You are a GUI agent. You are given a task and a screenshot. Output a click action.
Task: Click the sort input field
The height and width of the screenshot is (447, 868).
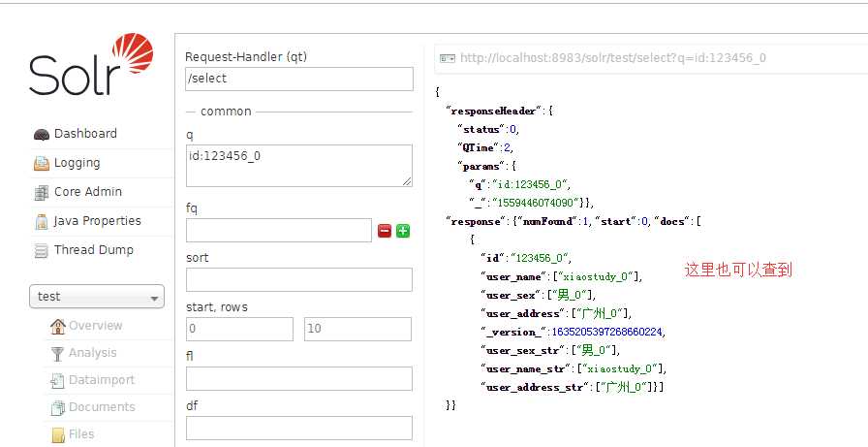pos(299,279)
